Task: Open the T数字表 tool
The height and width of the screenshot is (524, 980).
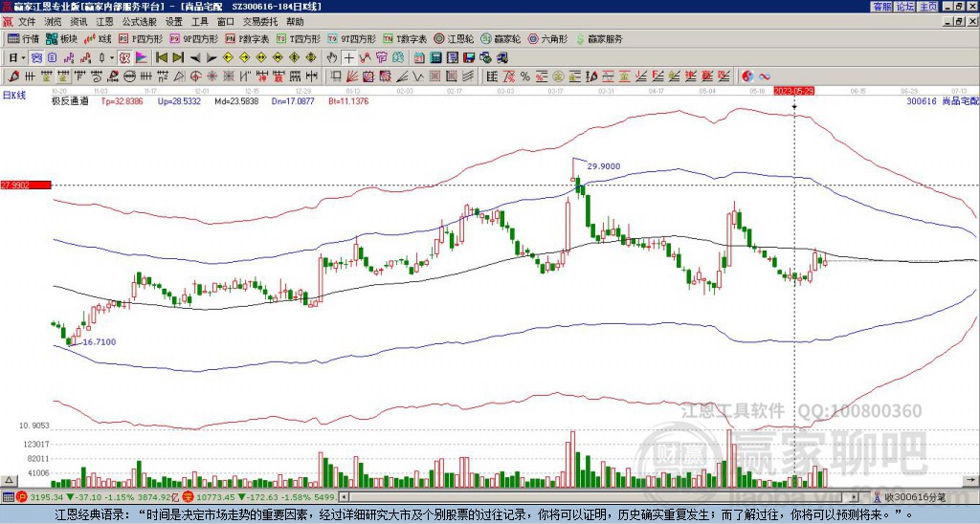Action: coord(405,38)
